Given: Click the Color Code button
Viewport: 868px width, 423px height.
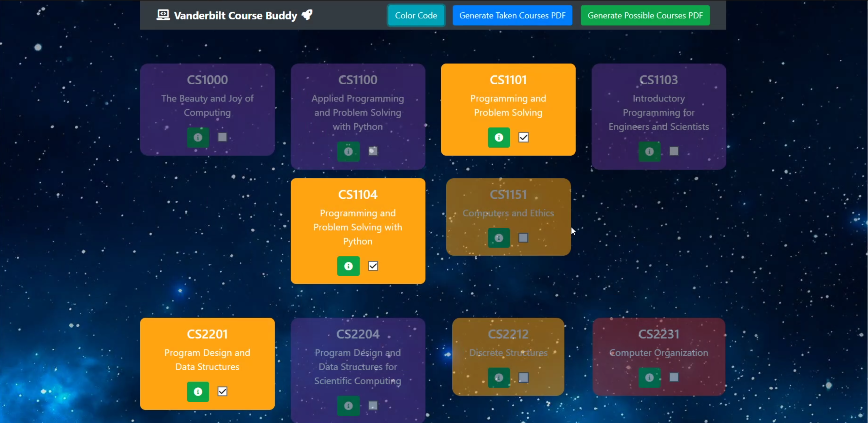Looking at the screenshot, I should [416, 16].
